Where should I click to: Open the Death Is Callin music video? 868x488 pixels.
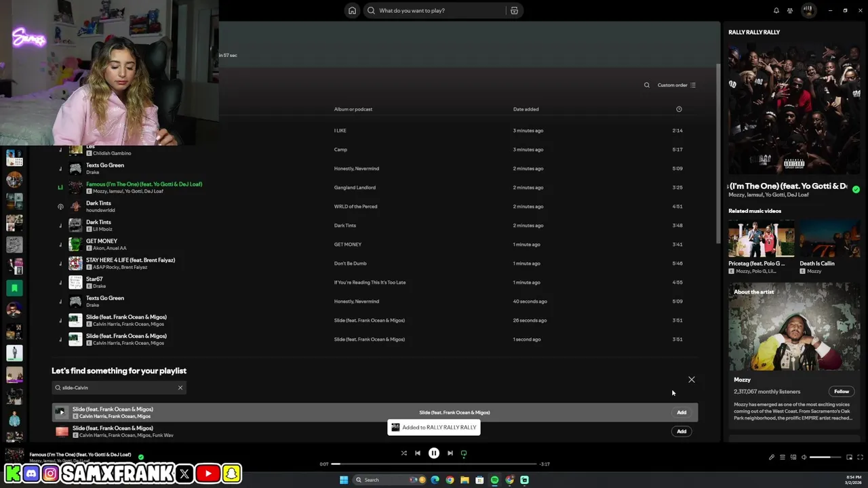[x=830, y=237]
